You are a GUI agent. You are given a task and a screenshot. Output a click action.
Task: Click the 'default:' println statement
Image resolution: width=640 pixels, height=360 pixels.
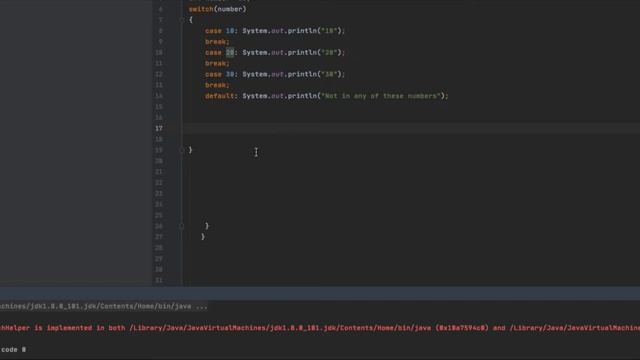[x=327, y=96]
